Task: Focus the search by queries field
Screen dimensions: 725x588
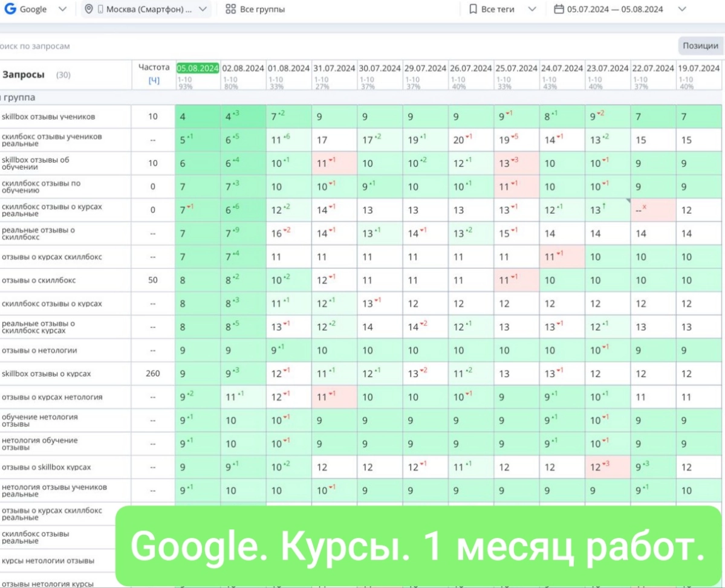Action: tap(34, 46)
